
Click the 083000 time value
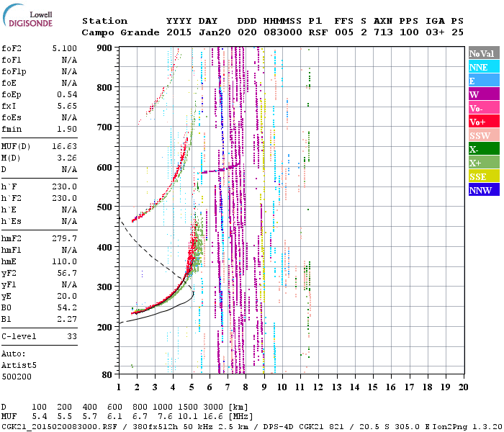[x=282, y=32]
